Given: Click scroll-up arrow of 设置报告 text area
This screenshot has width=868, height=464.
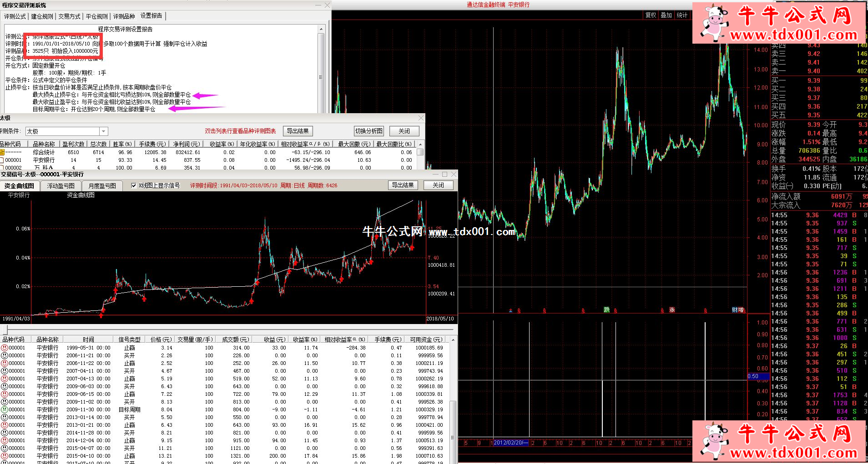Looking at the screenshot, I should click(321, 29).
